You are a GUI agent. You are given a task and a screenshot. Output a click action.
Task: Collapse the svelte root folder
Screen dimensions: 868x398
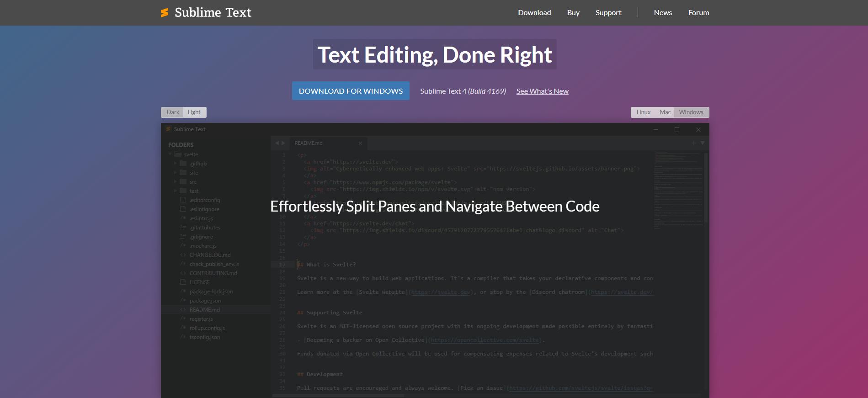click(170, 154)
